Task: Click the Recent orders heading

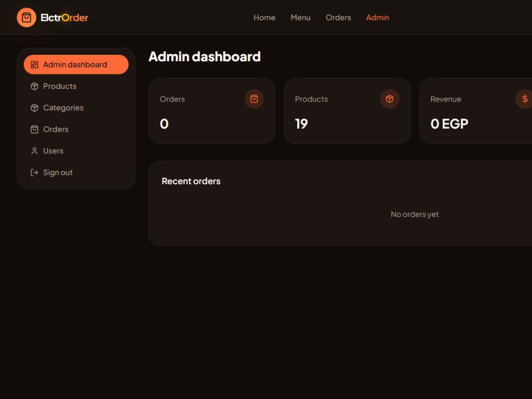Action: coord(191,181)
